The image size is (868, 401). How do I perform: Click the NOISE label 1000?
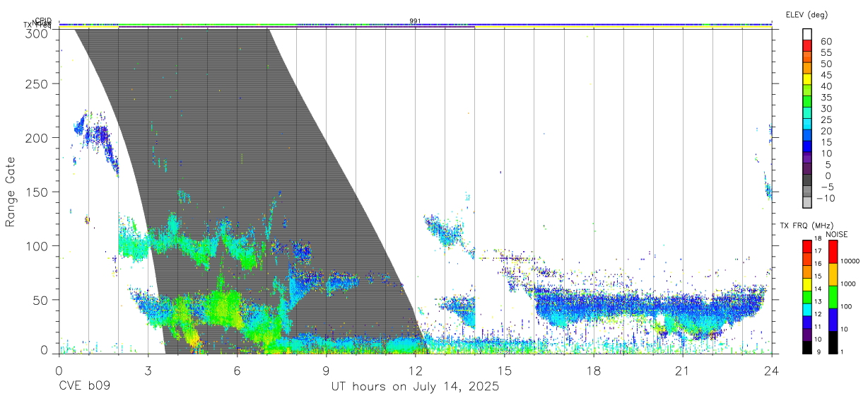848,284
